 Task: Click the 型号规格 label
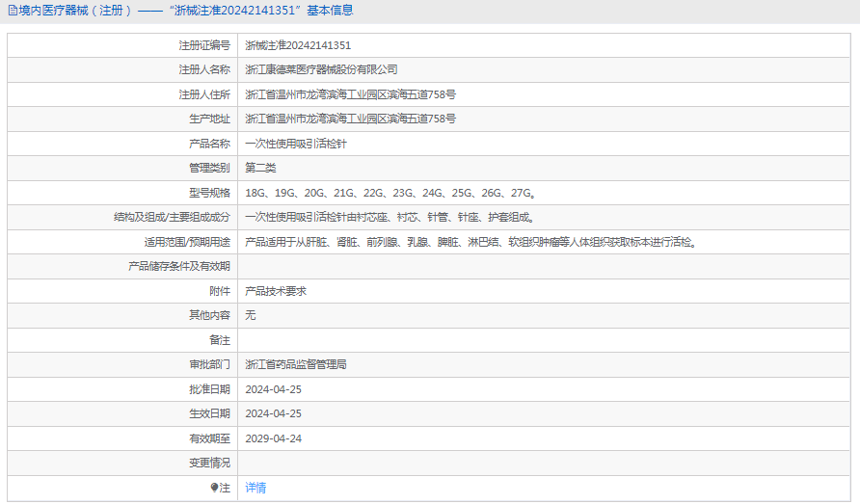tap(209, 193)
